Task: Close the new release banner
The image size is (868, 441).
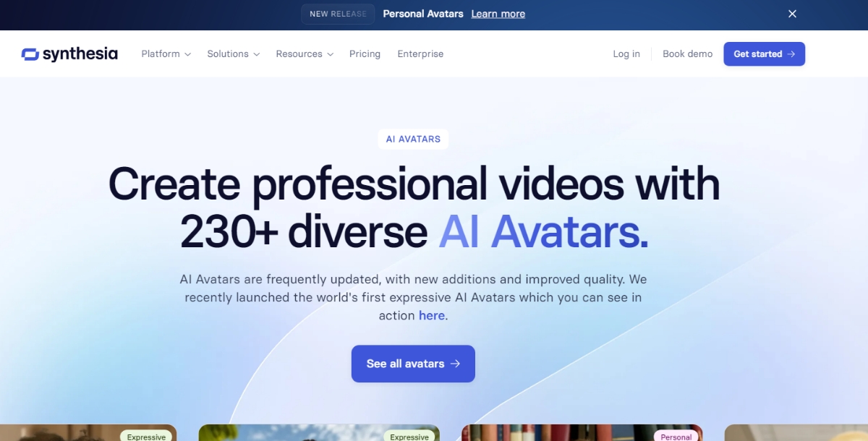Action: point(792,14)
